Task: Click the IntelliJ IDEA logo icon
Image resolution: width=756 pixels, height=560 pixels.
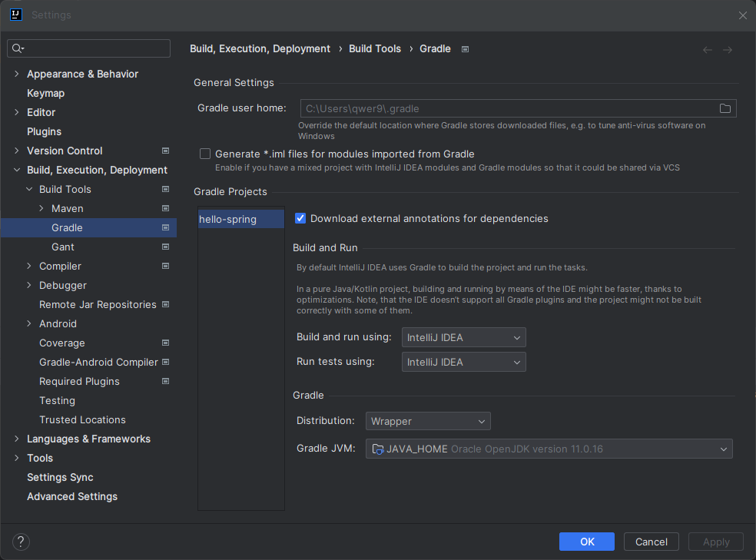Action: tap(16, 15)
